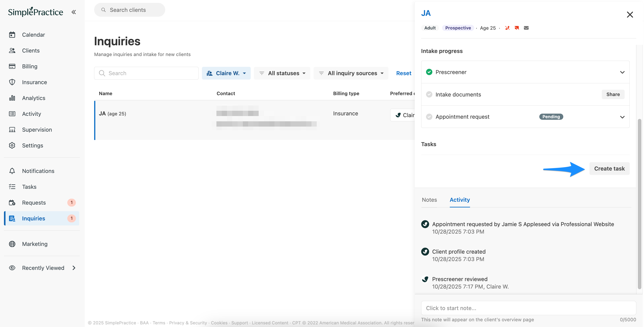Share the intake documents
644x327 pixels.
click(x=613, y=94)
